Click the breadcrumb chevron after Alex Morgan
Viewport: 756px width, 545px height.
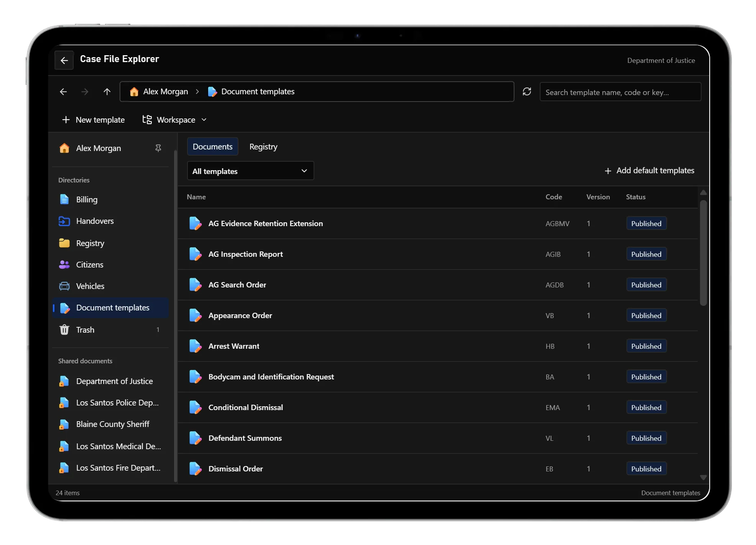click(x=197, y=92)
